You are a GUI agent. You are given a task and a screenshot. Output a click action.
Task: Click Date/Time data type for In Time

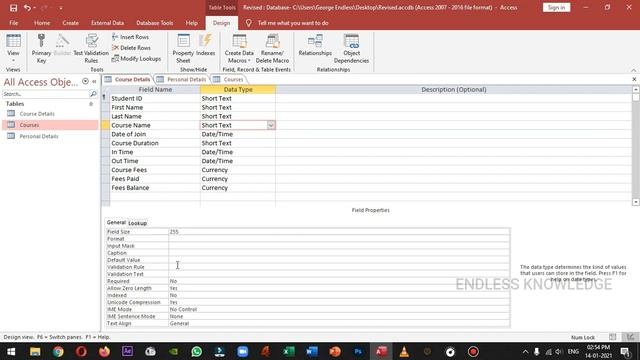[238, 152]
